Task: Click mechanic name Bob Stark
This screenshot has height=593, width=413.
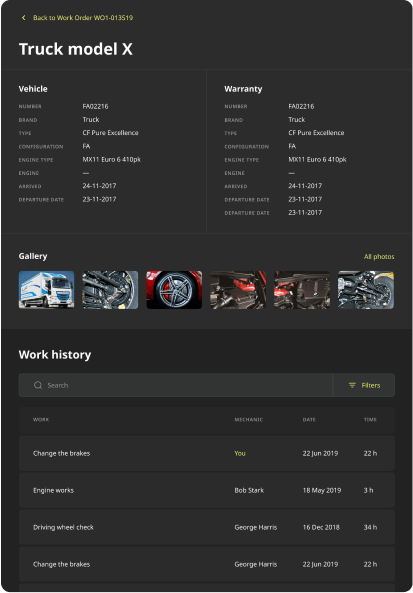Action: tap(249, 490)
